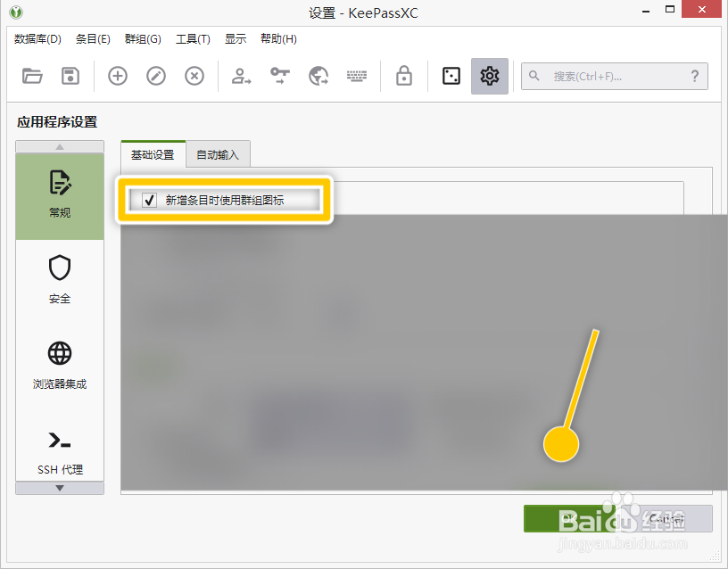Switch to the 自动输入 tab

[x=218, y=153]
